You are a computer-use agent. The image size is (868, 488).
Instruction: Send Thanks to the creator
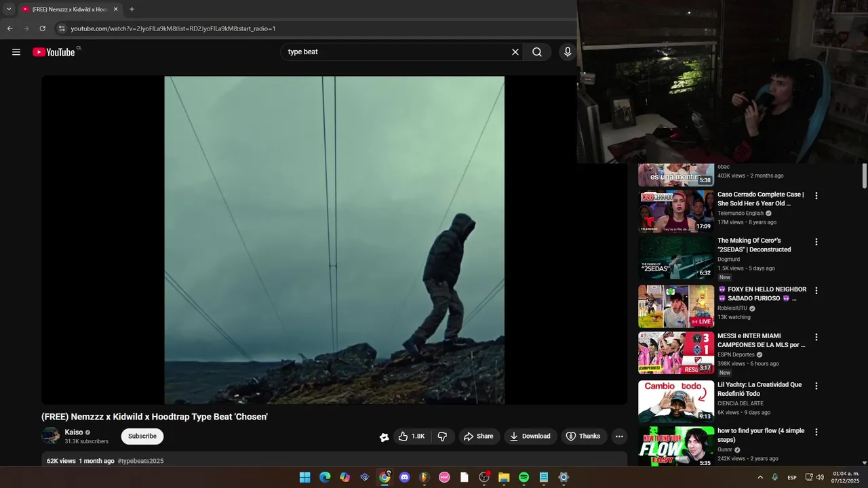tap(583, 436)
